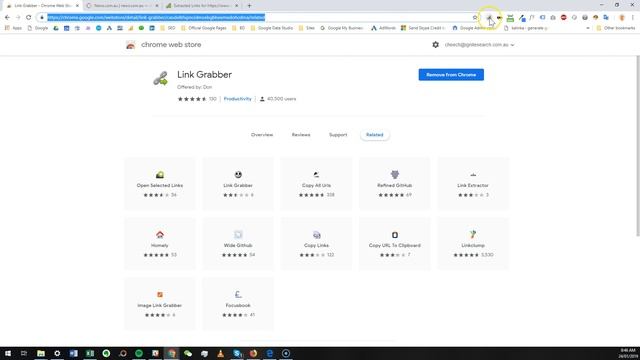This screenshot has height=360, width=640.
Task: Open the AdWords bookmark
Action: tap(383, 28)
